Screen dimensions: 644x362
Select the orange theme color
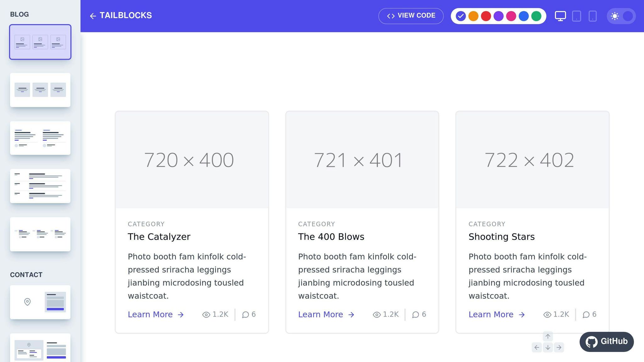473,16
